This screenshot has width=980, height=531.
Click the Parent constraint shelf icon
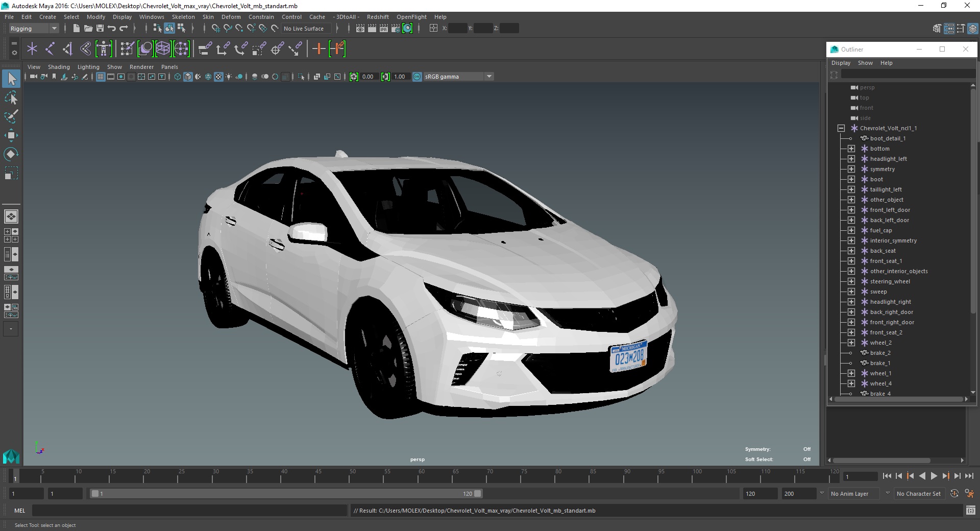coord(205,49)
